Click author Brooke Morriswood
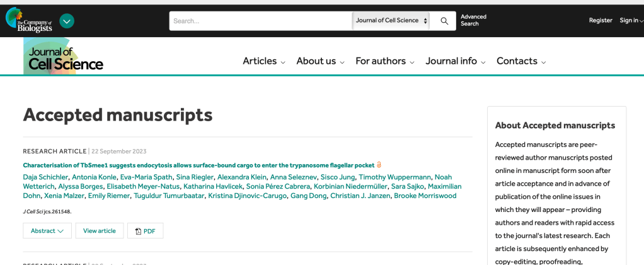 click(425, 196)
